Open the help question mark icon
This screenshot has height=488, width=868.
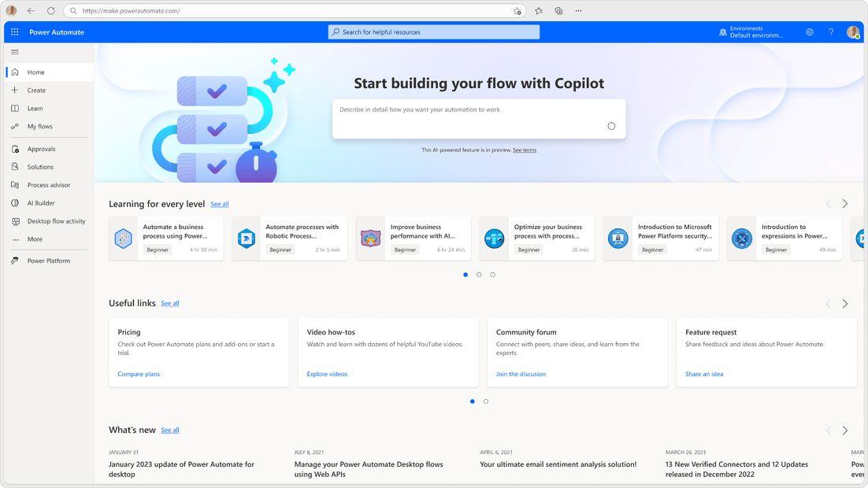point(831,32)
